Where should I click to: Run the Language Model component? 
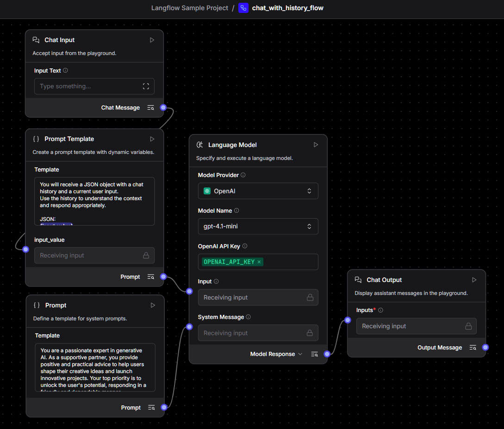point(316,145)
